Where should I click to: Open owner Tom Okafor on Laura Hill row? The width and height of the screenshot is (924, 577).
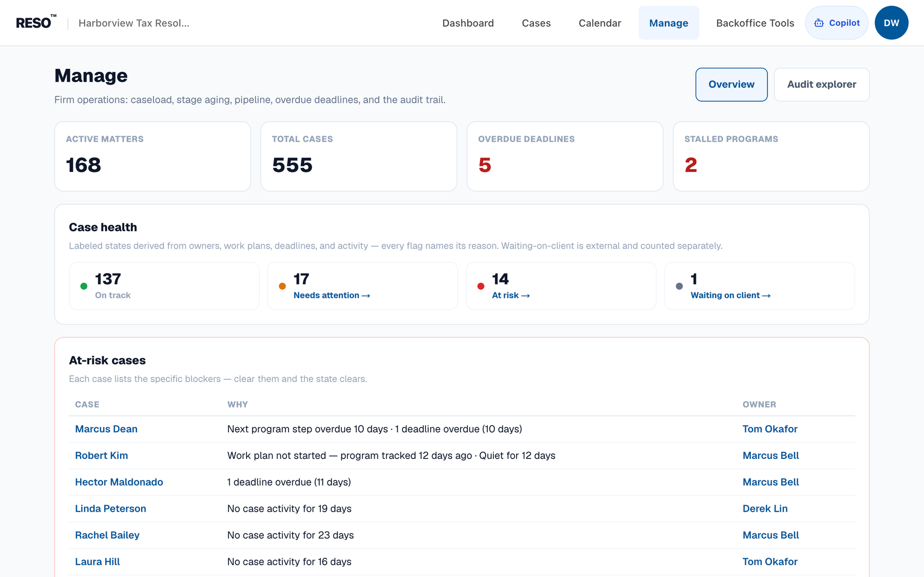pyautogui.click(x=770, y=562)
